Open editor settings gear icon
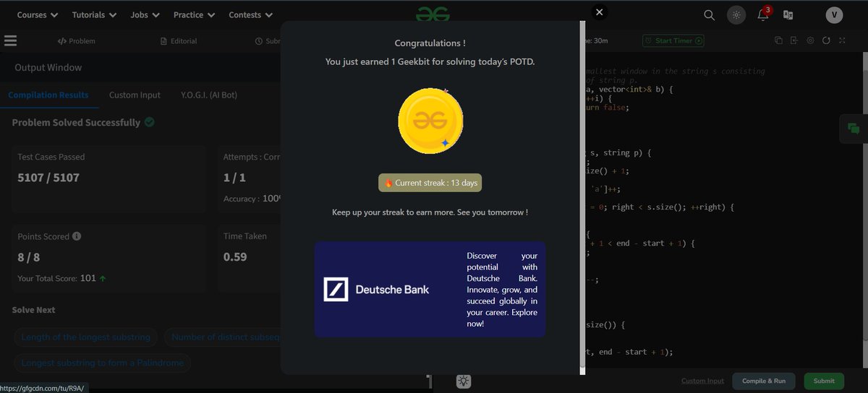868x393 pixels. coord(810,40)
